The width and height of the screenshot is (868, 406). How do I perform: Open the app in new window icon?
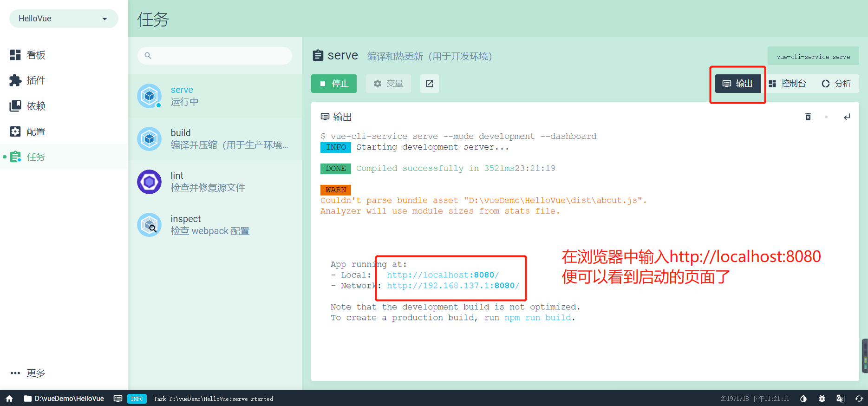pos(430,84)
